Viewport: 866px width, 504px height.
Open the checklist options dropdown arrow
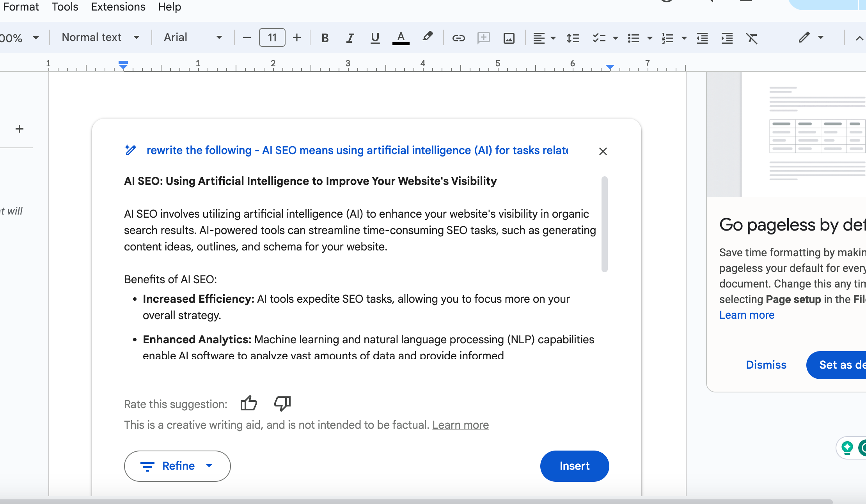click(x=616, y=38)
